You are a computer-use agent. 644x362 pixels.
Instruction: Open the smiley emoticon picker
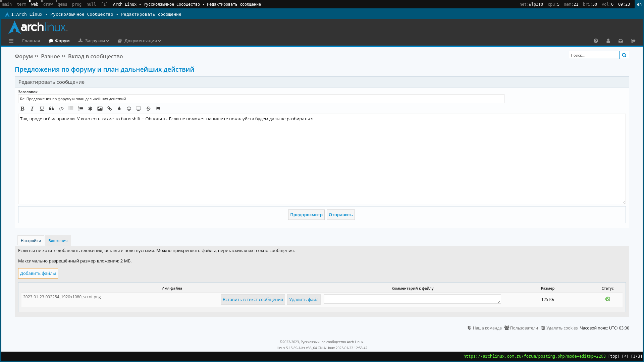point(129,109)
